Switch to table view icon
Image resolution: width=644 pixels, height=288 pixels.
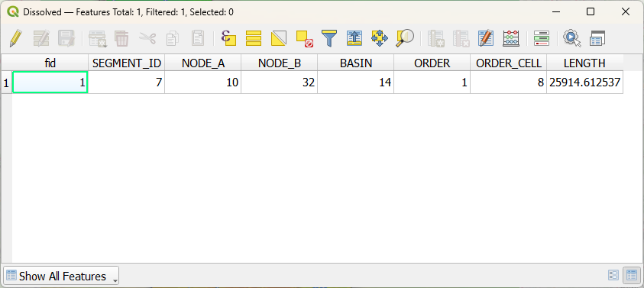(631, 275)
